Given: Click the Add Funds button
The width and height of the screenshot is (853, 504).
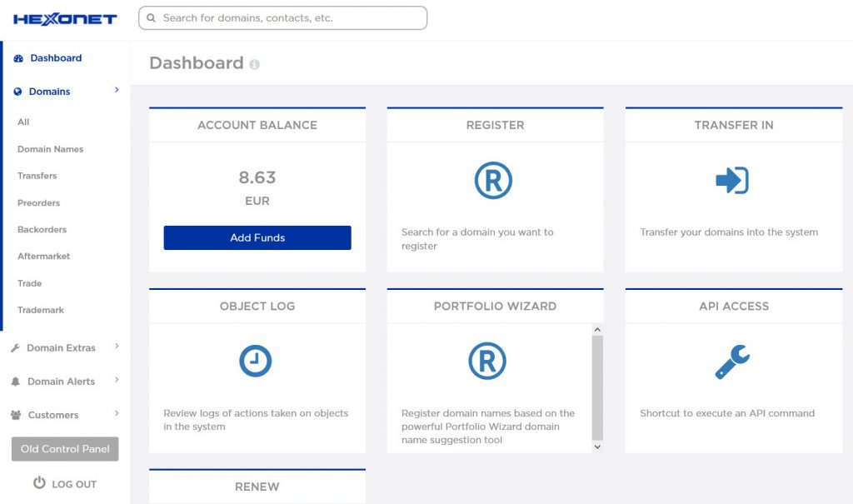Looking at the screenshot, I should pyautogui.click(x=257, y=238).
